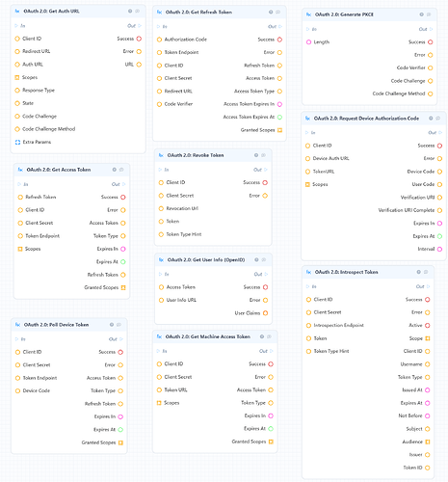Click the Length input pin on Generate PKCE

308,42
